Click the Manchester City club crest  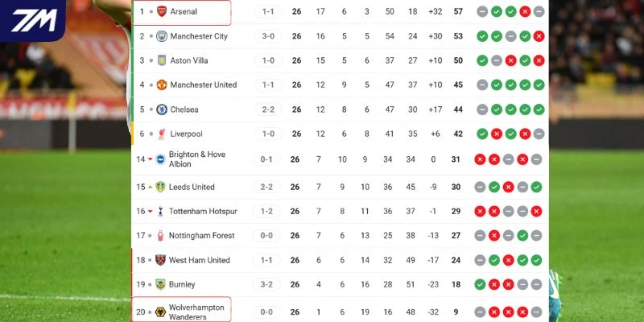point(161,36)
